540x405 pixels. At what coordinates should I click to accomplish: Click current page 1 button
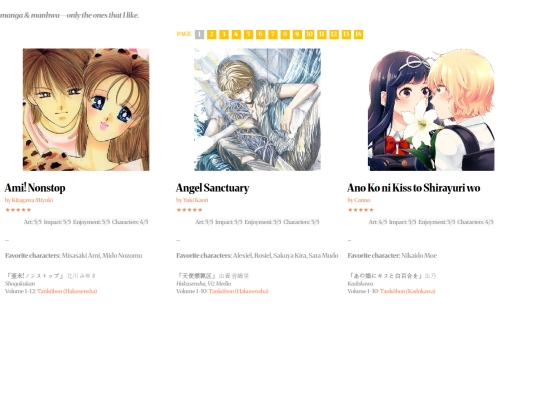199,34
